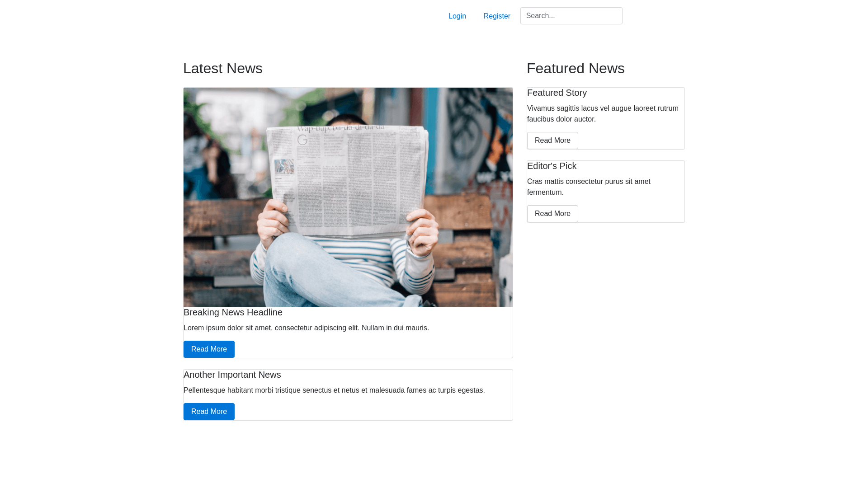Open Read More for Editor's Pick
The image size is (868, 488).
click(552, 214)
